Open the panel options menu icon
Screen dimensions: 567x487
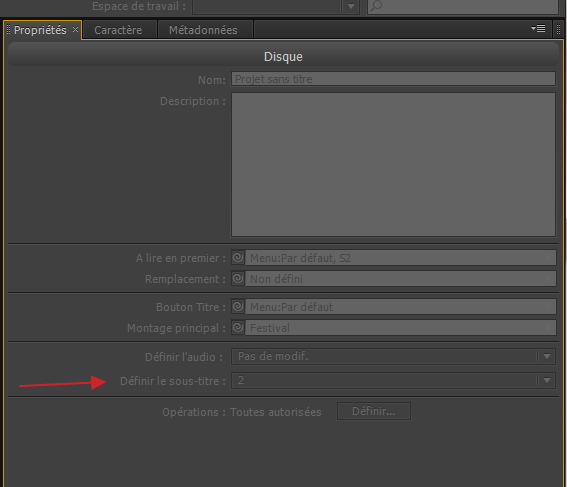coord(538,29)
